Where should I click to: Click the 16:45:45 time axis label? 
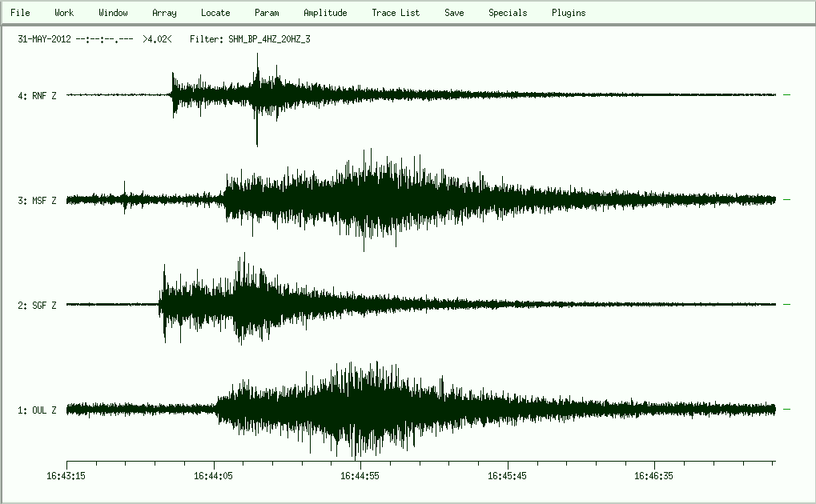(x=508, y=475)
